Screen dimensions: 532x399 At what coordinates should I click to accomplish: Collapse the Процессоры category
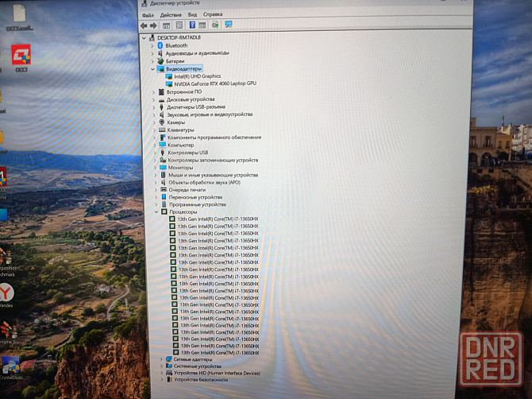tap(156, 212)
